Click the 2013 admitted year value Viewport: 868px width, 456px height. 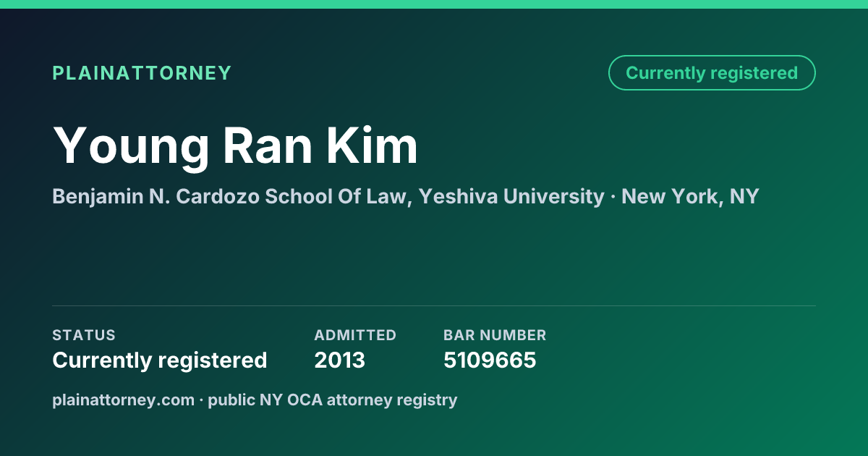click(x=339, y=360)
